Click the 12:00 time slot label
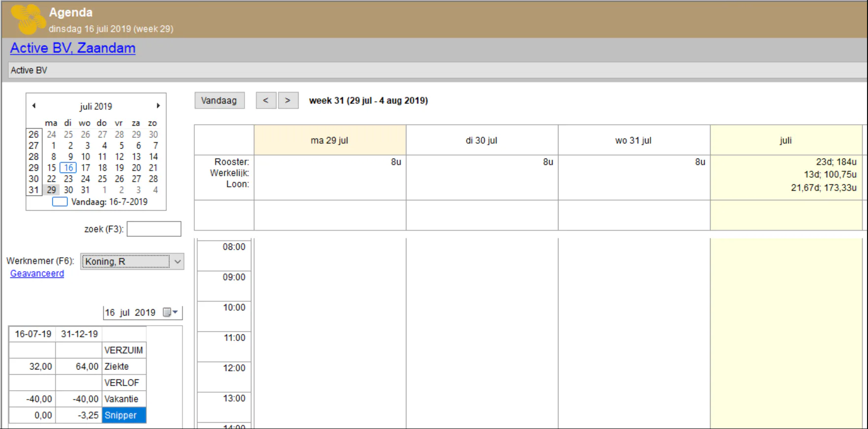Screen dimensions: 868x429 point(234,368)
